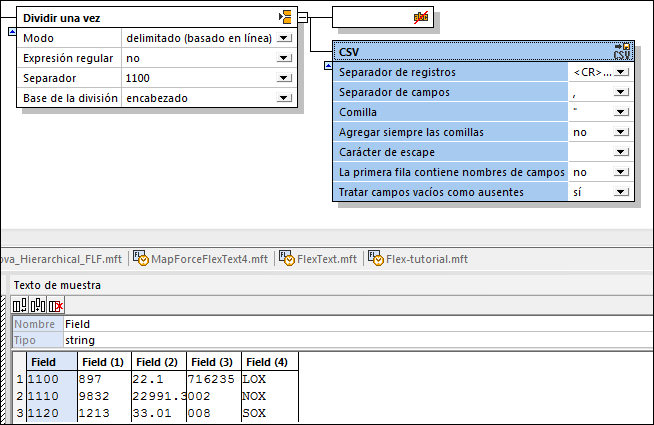The image size is (654, 425).
Task: Click cell NOX in Field (4) column
Action: tap(270, 396)
